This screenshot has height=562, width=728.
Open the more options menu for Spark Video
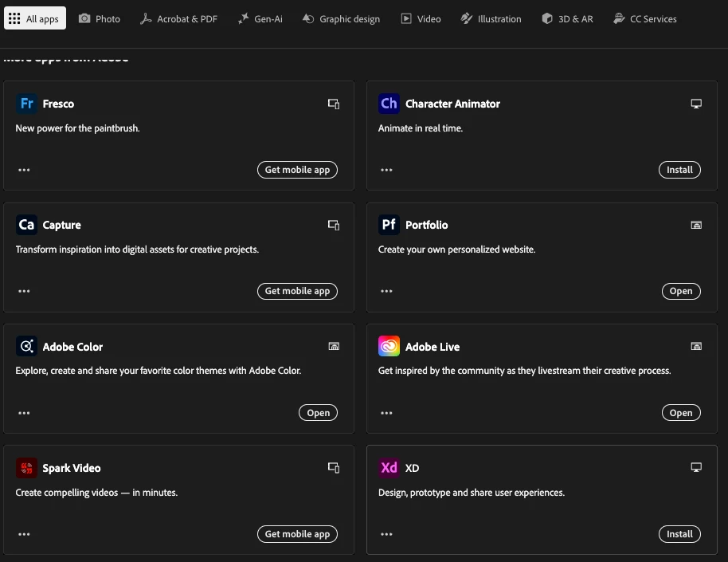click(24, 535)
